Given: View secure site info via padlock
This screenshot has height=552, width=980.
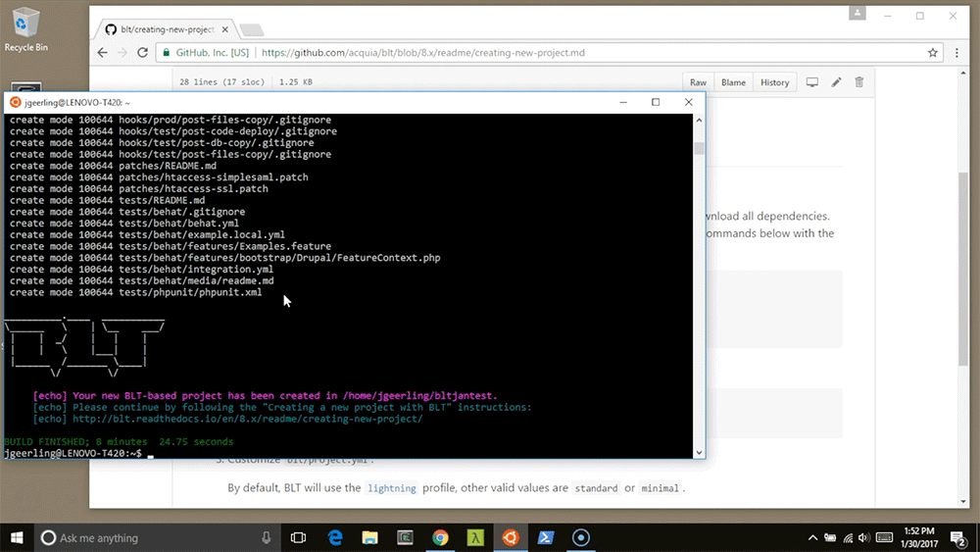Looking at the screenshot, I should tap(166, 53).
